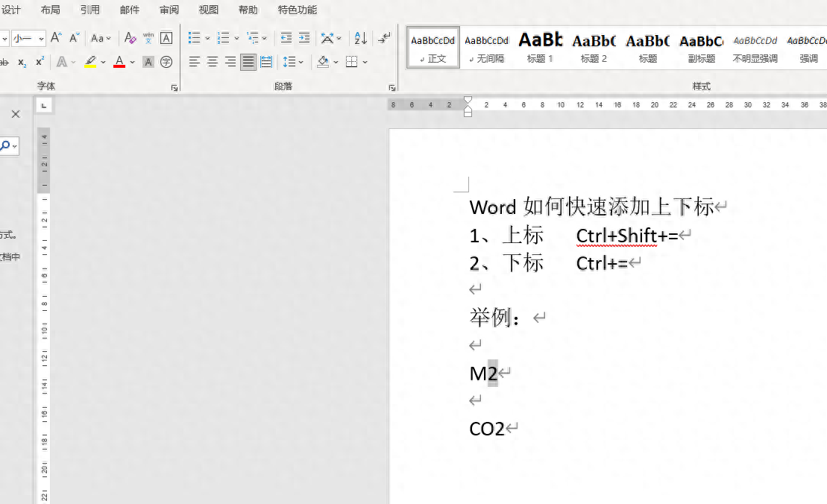Open the 视图 tab

point(208,10)
